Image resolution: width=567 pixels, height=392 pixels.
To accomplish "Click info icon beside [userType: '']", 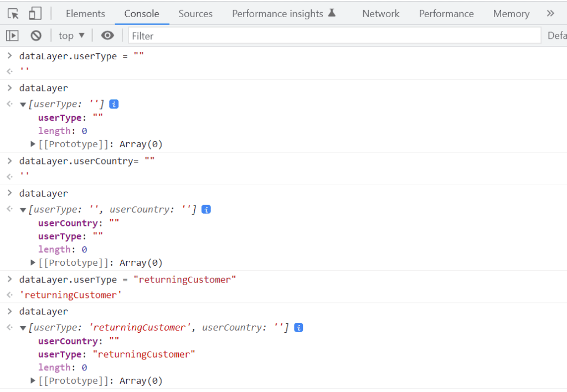I will click(114, 104).
